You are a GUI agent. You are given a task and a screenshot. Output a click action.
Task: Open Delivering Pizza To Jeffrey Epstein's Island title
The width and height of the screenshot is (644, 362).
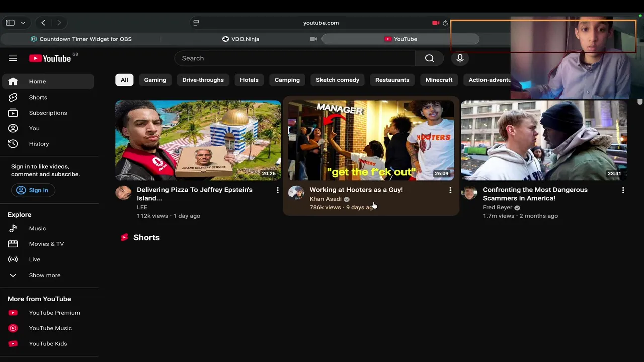point(195,194)
